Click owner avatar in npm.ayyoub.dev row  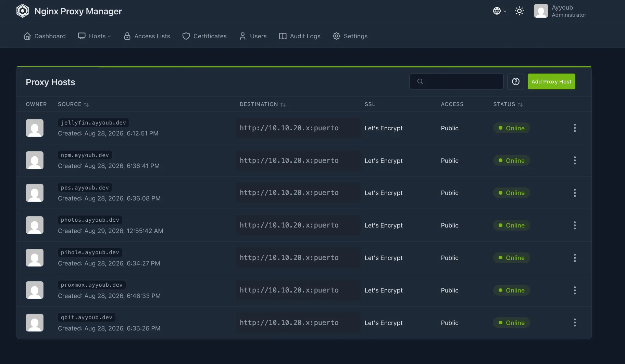click(35, 160)
